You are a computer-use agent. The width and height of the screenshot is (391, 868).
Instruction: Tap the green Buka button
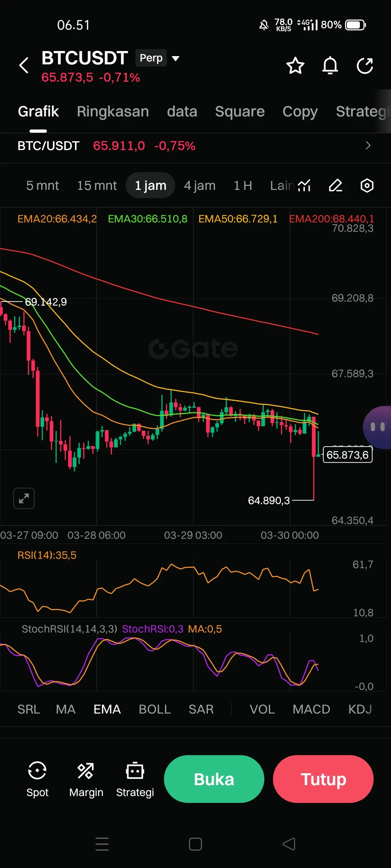pyautogui.click(x=214, y=779)
